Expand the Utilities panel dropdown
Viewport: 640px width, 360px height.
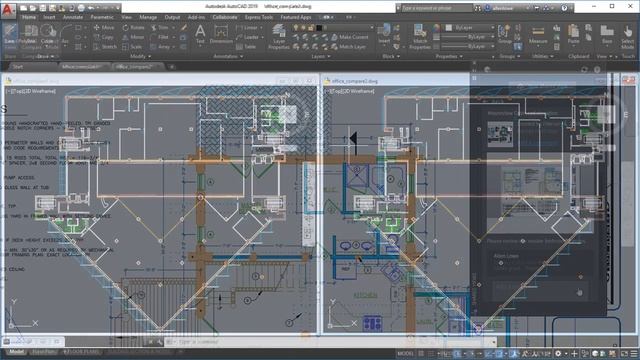542,56
